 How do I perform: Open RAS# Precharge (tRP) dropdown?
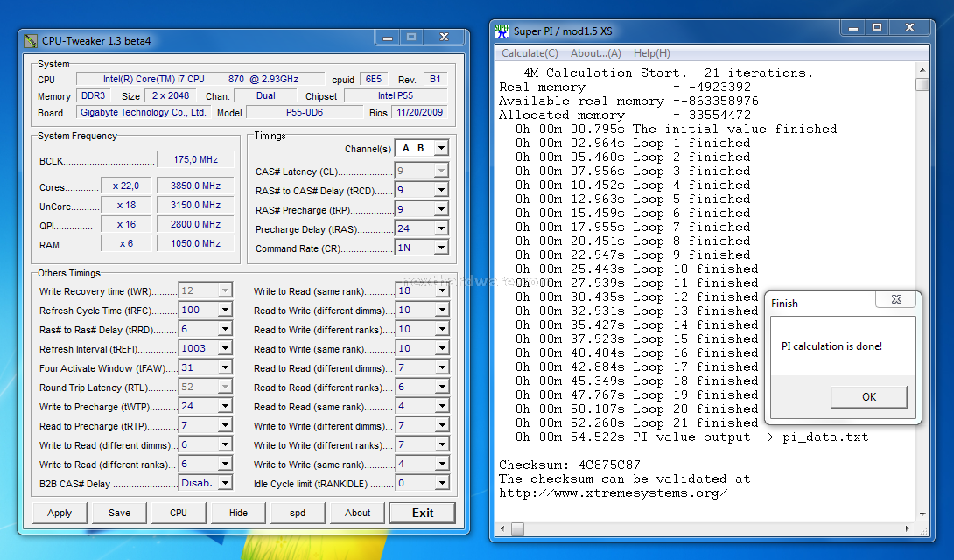[x=442, y=209]
